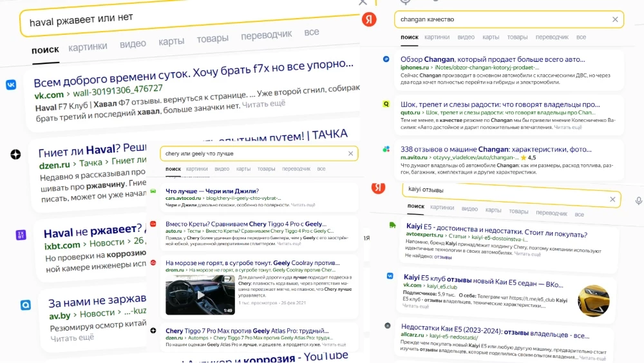The image size is (644, 363).
Task: Open 'Всем доброго времени суток' VK result
Action: tap(193, 73)
